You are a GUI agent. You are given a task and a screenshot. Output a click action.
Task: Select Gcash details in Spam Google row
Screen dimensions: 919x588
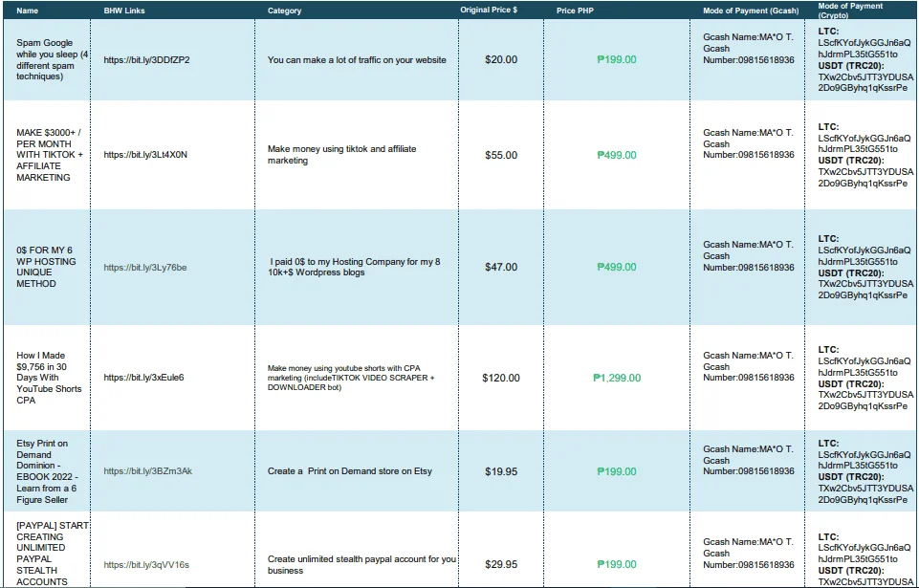pyautogui.click(x=749, y=49)
